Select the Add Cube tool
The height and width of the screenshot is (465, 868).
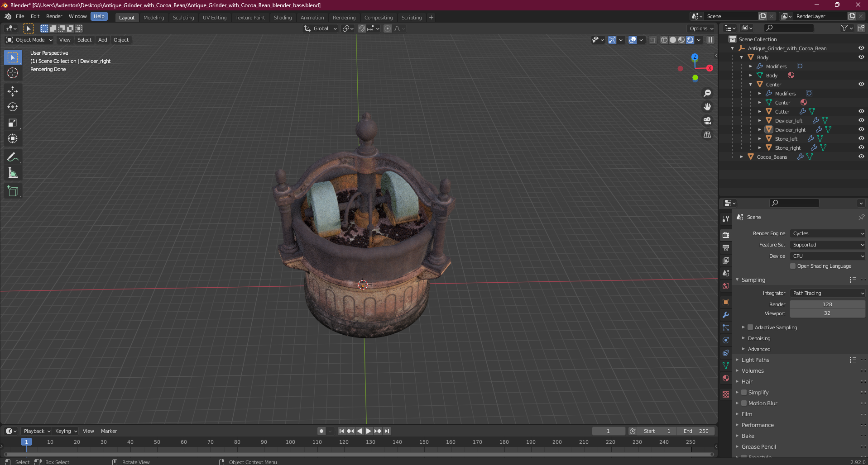click(13, 191)
